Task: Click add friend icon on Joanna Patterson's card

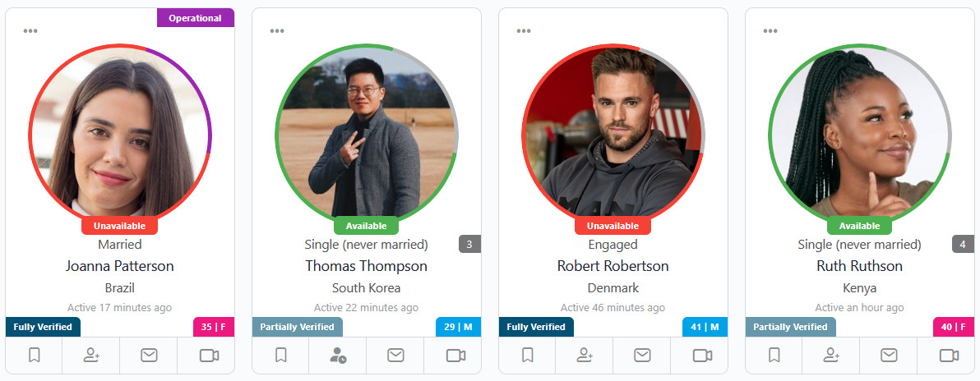Action: click(91, 356)
